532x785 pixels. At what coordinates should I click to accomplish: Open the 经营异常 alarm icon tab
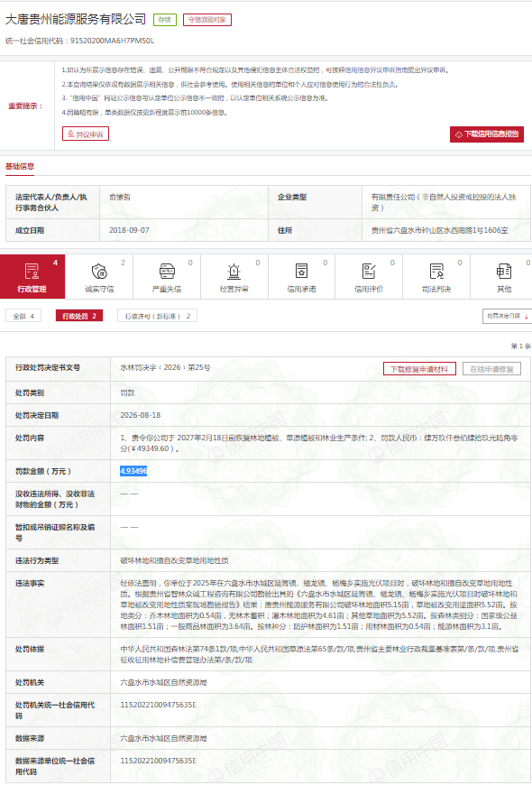[x=234, y=272]
